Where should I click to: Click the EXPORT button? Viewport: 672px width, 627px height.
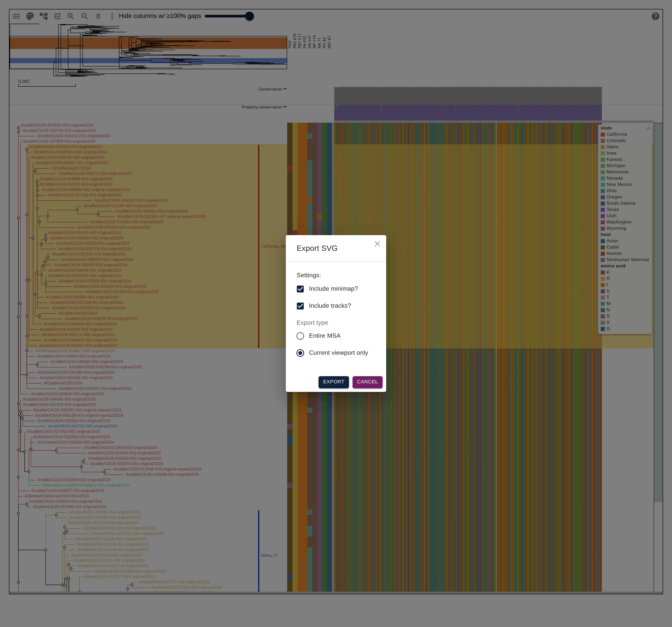click(x=334, y=382)
